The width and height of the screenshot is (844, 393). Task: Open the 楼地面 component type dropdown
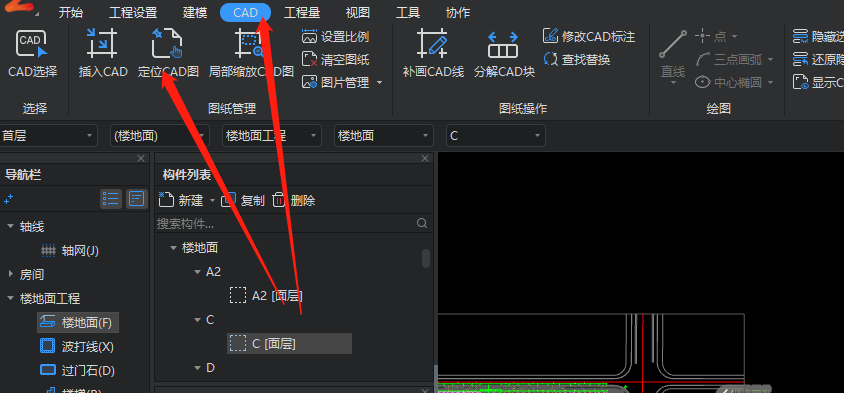coord(384,136)
